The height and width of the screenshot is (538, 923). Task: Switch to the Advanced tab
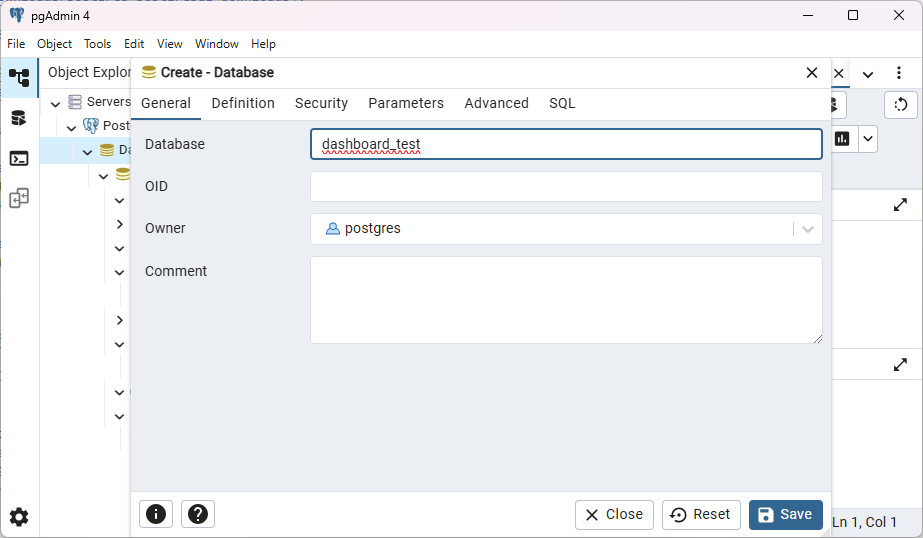(496, 104)
